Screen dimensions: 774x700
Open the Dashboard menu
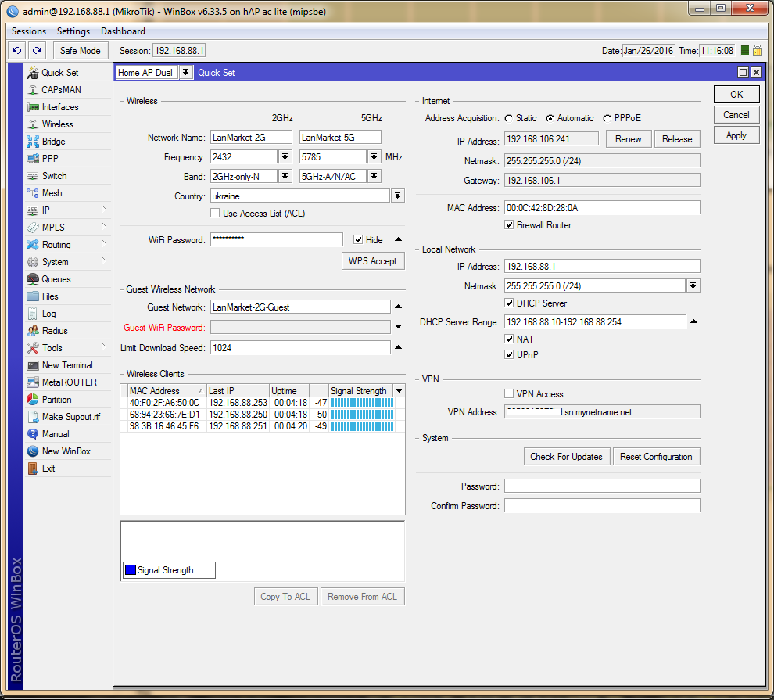123,31
